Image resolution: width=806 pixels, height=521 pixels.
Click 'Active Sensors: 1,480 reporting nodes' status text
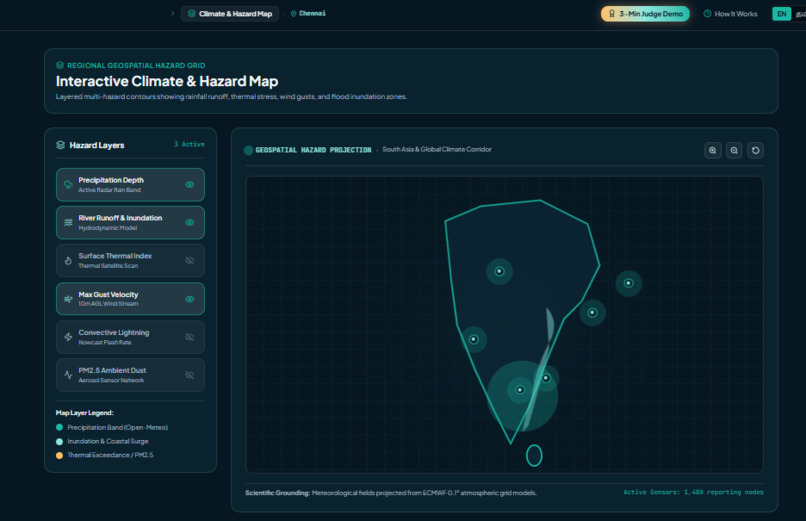[693, 492]
